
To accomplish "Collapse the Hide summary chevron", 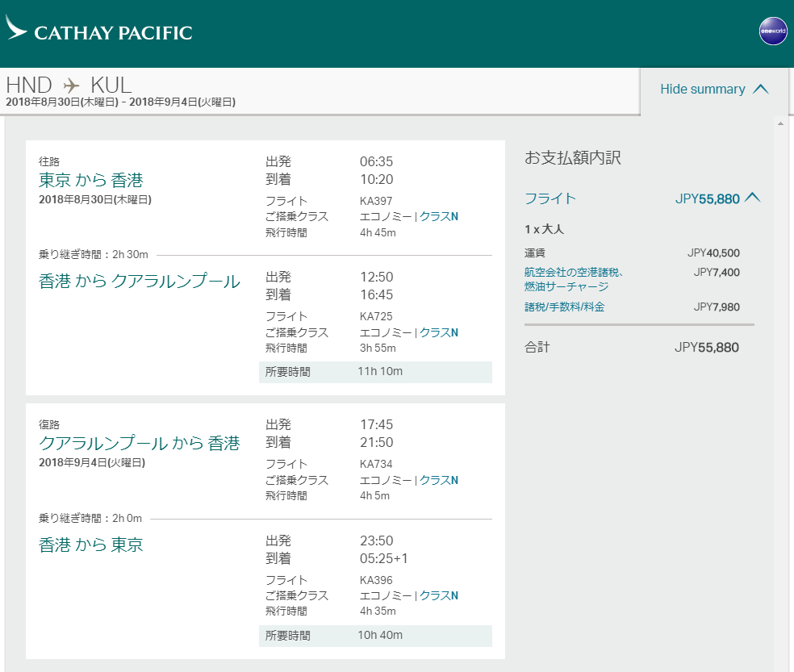I will [761, 89].
